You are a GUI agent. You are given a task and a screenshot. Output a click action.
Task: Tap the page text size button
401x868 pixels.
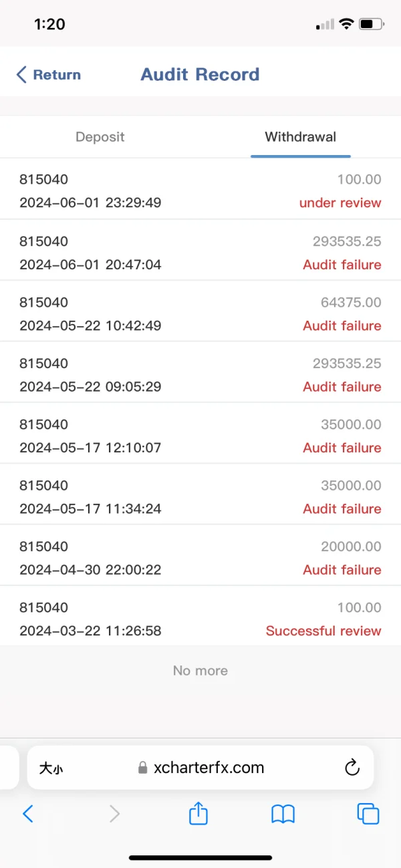pos(51,768)
